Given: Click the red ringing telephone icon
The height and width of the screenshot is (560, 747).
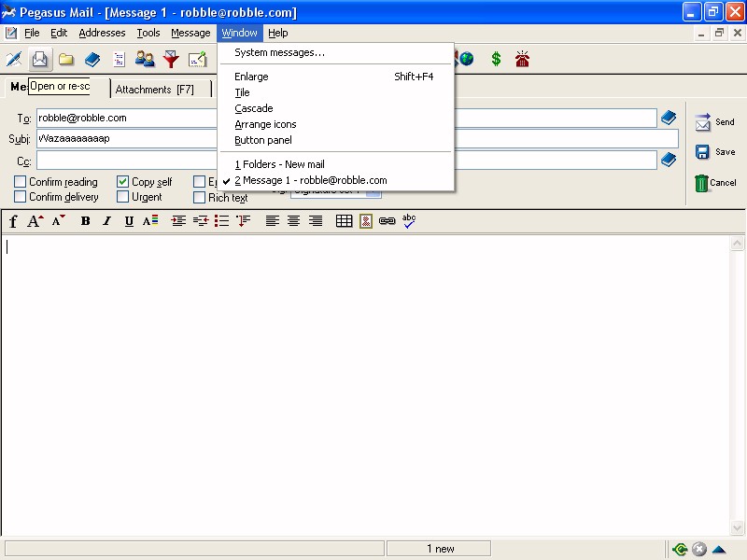Looking at the screenshot, I should point(522,59).
